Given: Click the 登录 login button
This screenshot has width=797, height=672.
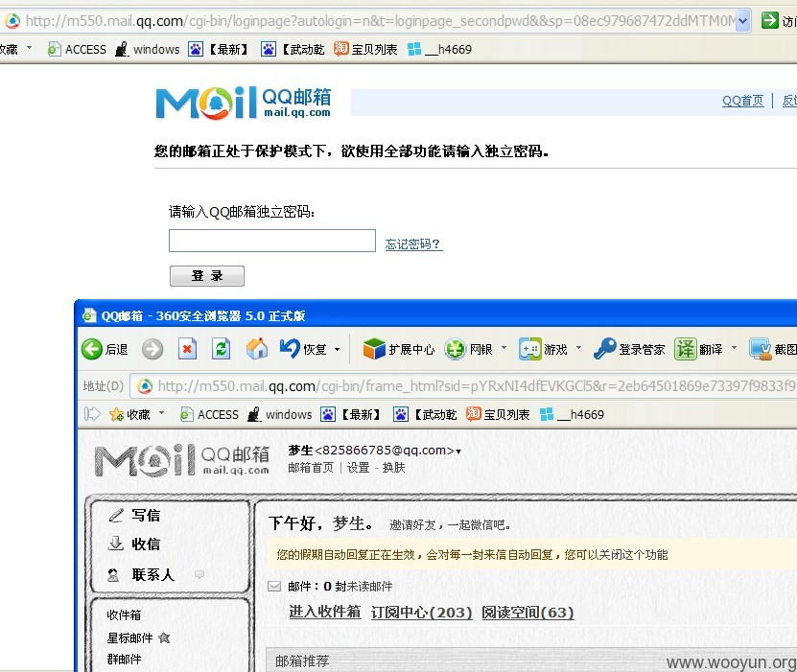Looking at the screenshot, I should click(x=207, y=276).
